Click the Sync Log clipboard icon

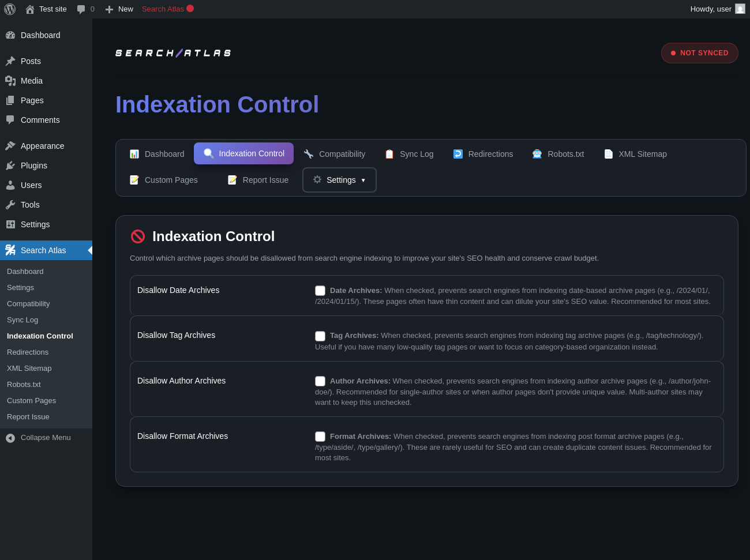pos(389,154)
